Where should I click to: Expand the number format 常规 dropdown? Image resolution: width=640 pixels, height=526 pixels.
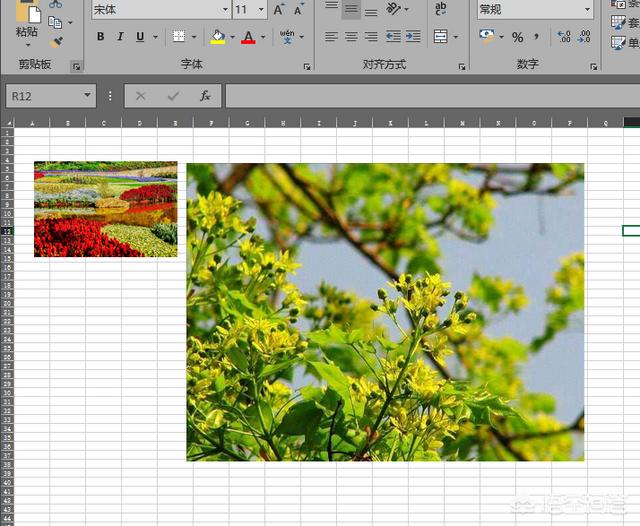(587, 10)
